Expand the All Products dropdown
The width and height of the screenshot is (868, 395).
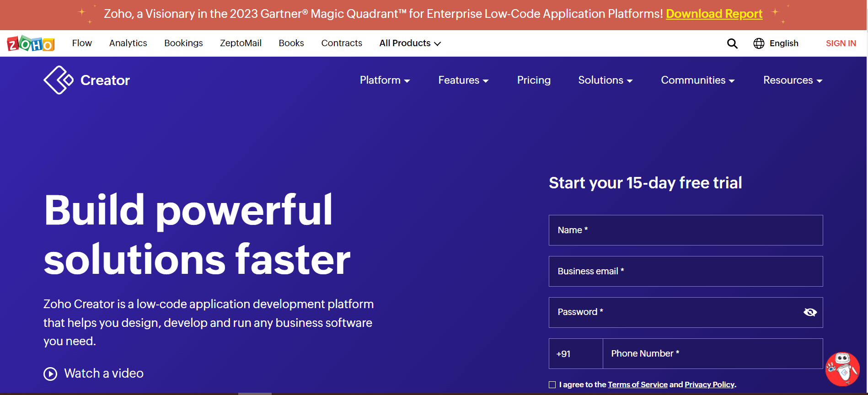(410, 43)
